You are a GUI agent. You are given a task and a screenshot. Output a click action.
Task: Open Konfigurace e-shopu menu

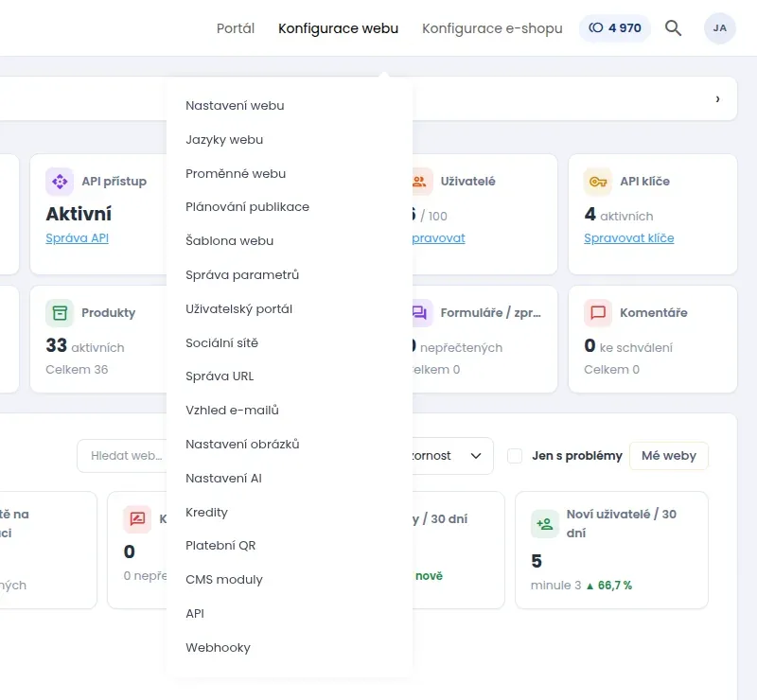(492, 28)
